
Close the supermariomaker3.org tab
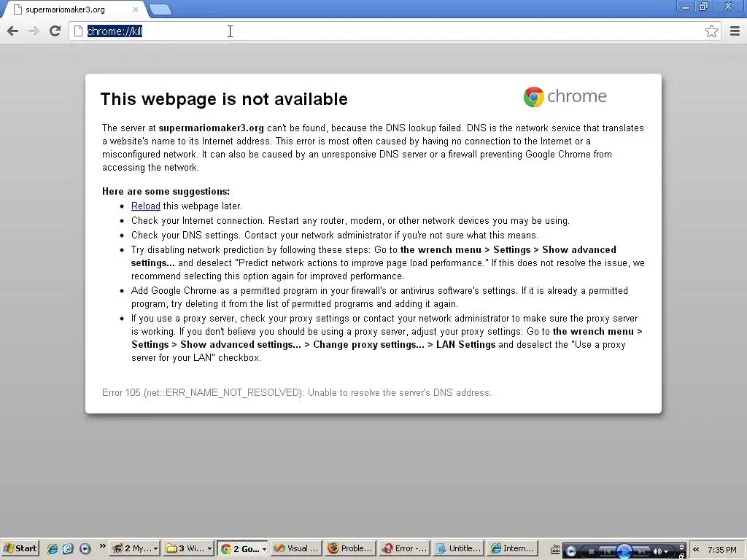[135, 9]
